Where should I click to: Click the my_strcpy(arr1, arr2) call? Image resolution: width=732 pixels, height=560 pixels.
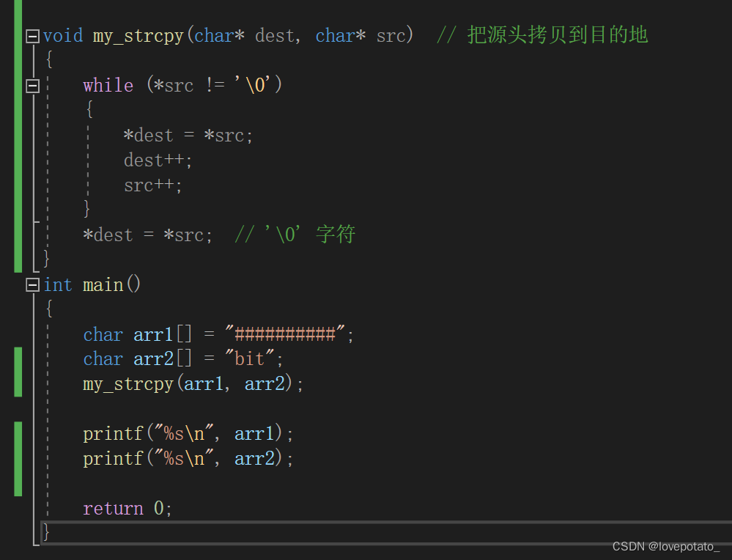193,384
